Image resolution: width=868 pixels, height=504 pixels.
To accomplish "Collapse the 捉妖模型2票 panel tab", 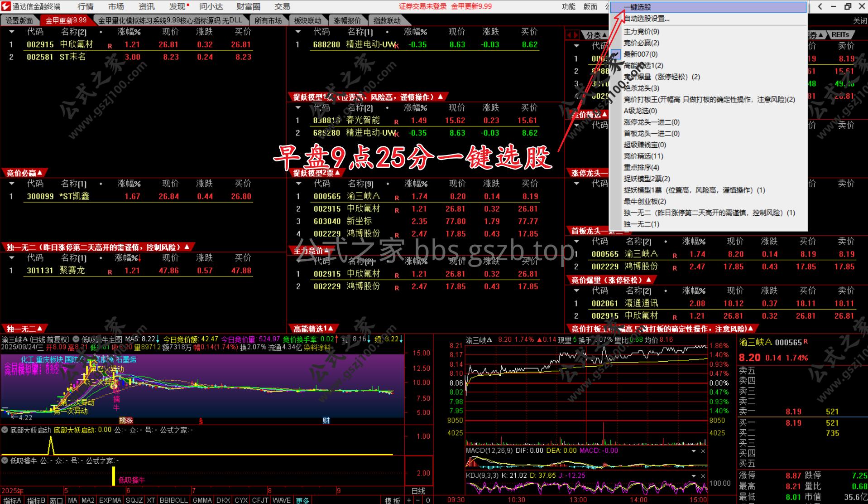I will click(x=316, y=173).
